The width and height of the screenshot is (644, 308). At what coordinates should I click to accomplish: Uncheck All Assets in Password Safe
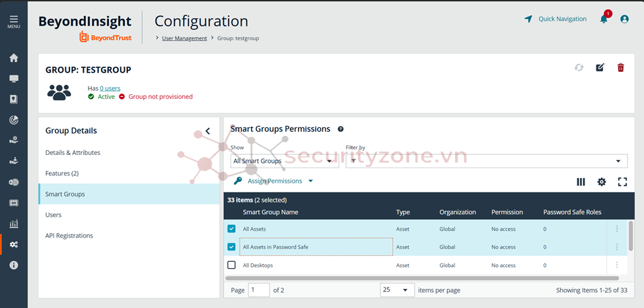click(x=231, y=247)
